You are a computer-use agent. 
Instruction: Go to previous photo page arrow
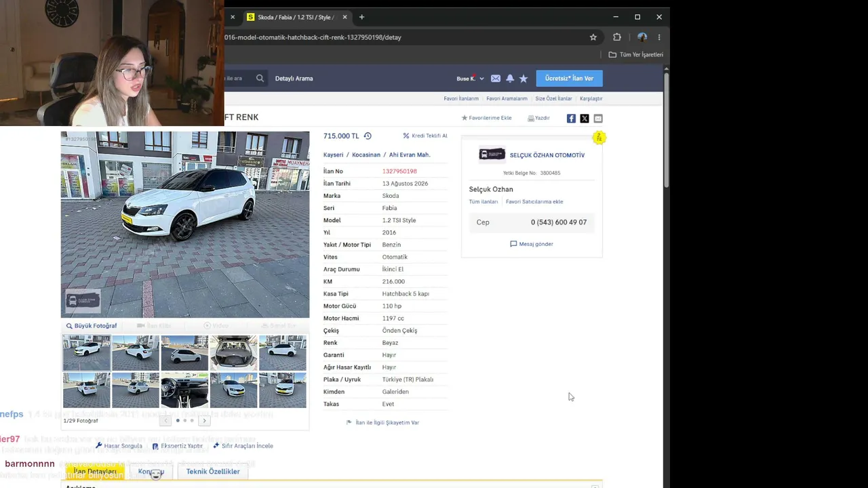pos(165,421)
